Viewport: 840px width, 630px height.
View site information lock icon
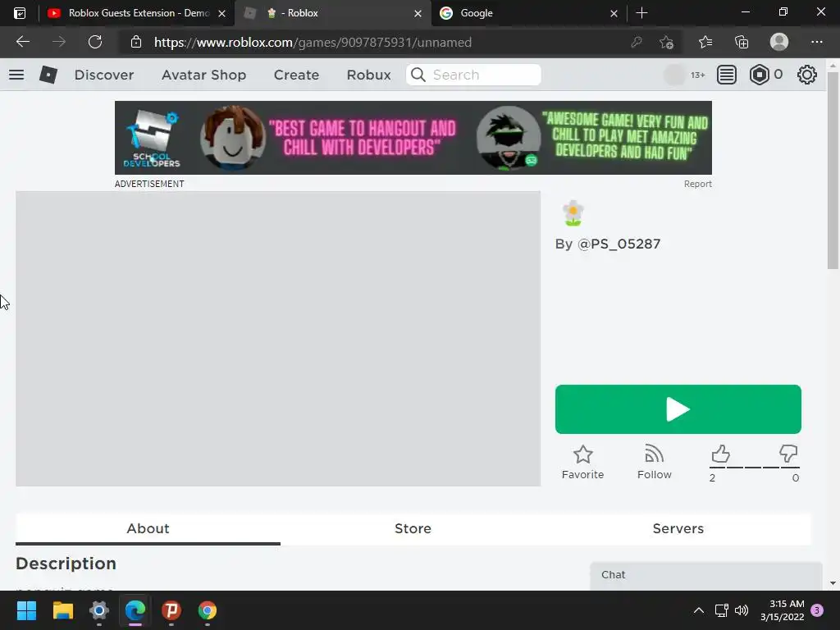click(136, 42)
